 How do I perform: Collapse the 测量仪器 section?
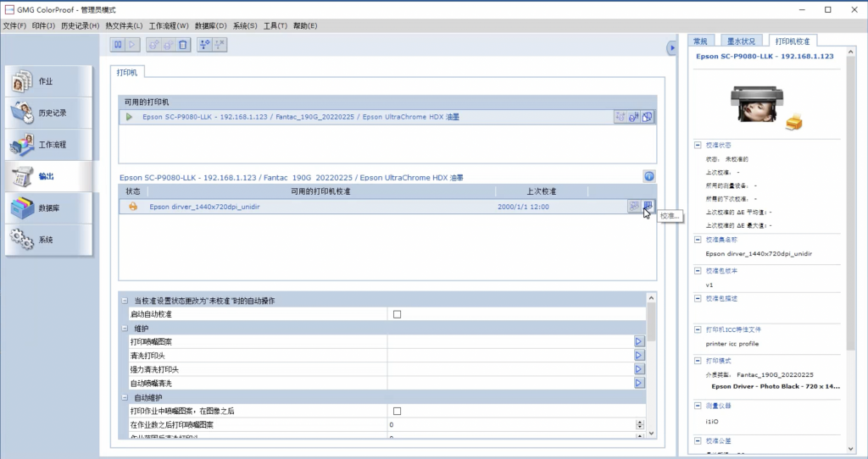tap(698, 406)
